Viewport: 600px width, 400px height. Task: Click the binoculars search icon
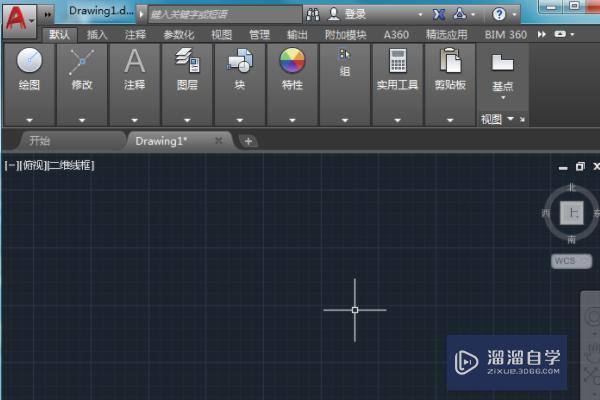pos(313,15)
